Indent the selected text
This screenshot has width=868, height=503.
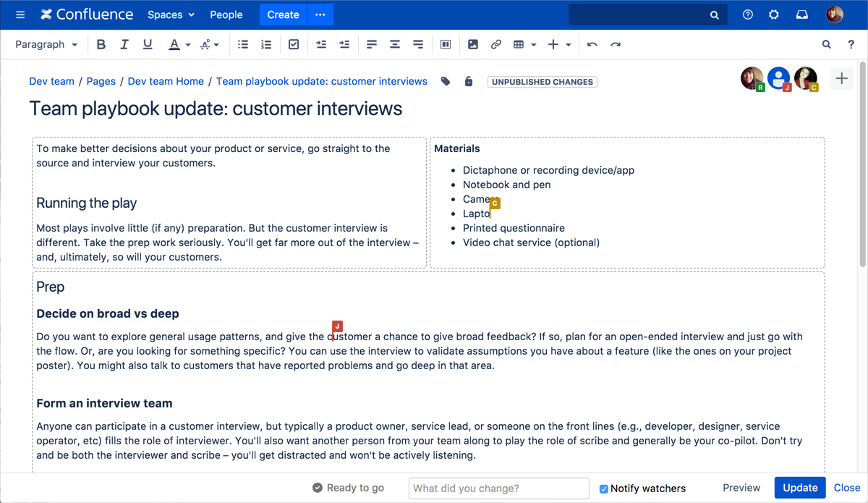(x=344, y=44)
